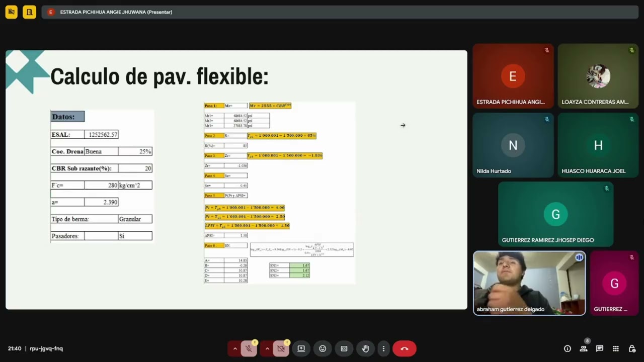Click muted mic icon on HUASCO HUARACA tile
The width and height of the screenshot is (644, 362).
tap(631, 119)
